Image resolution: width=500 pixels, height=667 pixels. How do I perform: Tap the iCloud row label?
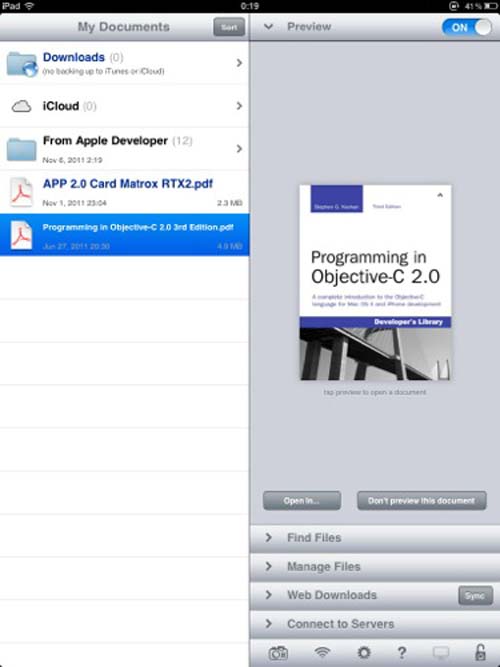61,106
